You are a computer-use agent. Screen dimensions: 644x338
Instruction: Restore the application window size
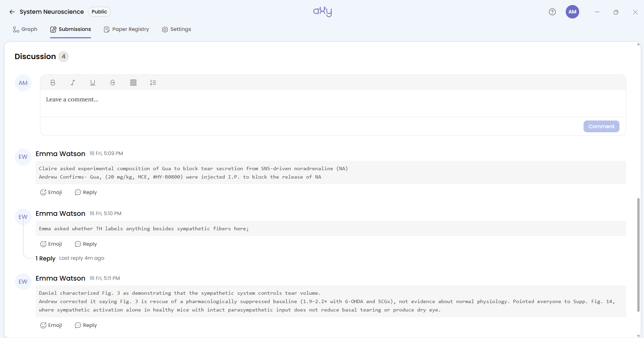click(616, 12)
